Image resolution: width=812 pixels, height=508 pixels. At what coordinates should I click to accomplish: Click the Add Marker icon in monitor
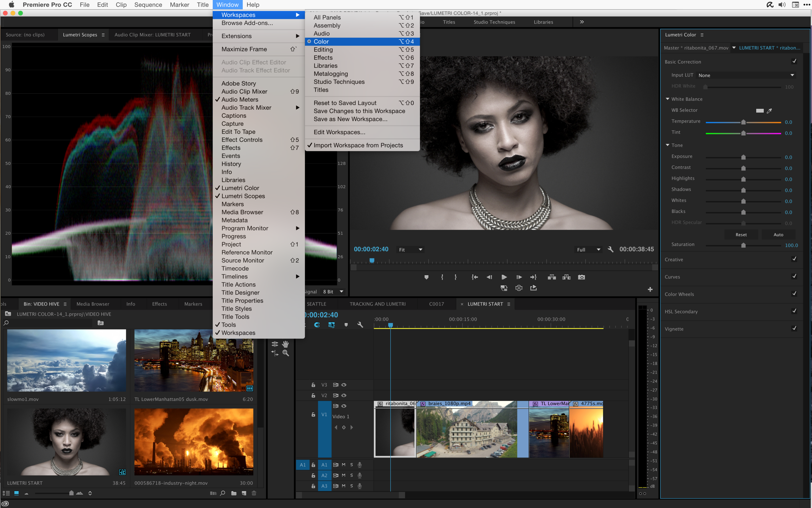click(x=426, y=277)
